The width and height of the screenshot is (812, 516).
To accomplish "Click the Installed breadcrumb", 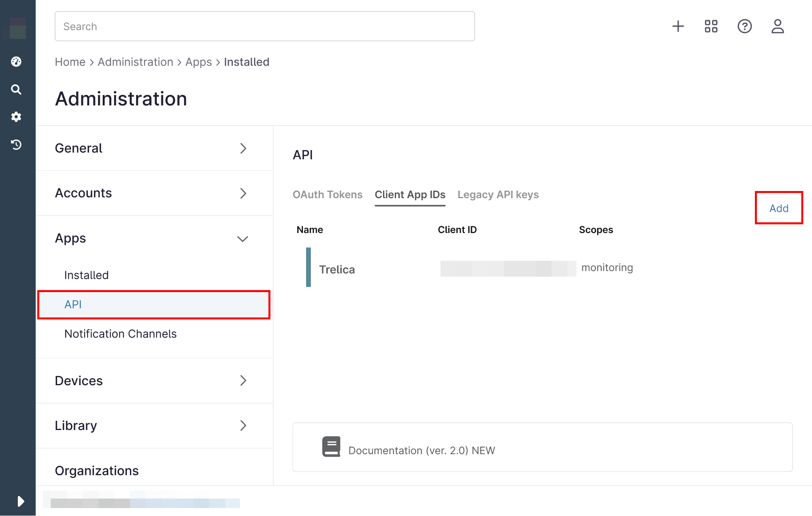I will click(x=247, y=62).
